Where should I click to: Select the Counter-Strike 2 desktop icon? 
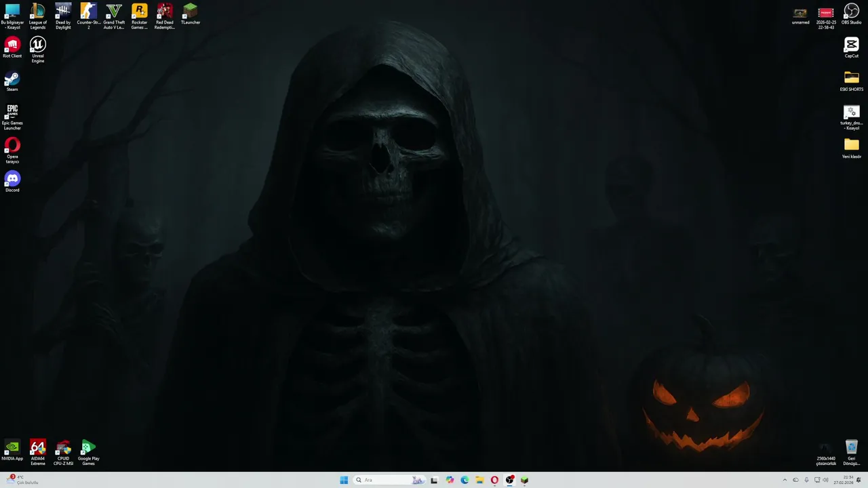tap(88, 16)
